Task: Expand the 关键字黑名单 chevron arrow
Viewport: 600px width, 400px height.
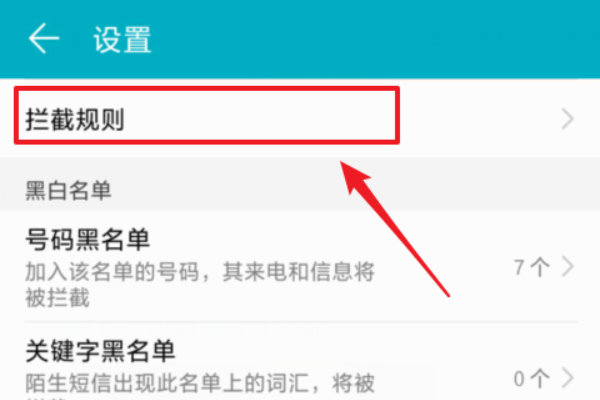Action: [568, 378]
